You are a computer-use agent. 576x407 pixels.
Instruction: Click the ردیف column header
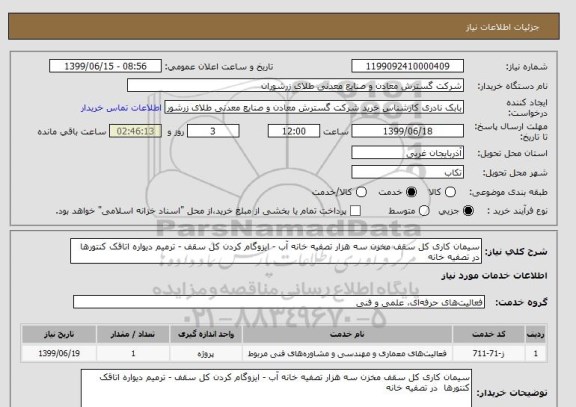536,334
